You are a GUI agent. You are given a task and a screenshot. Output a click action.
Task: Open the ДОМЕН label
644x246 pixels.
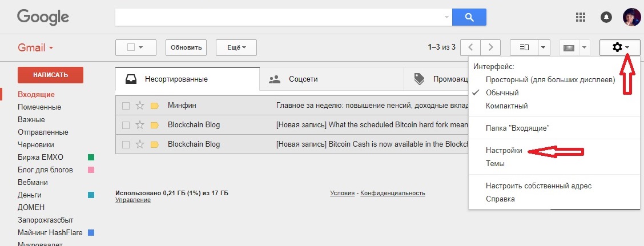pyautogui.click(x=31, y=207)
